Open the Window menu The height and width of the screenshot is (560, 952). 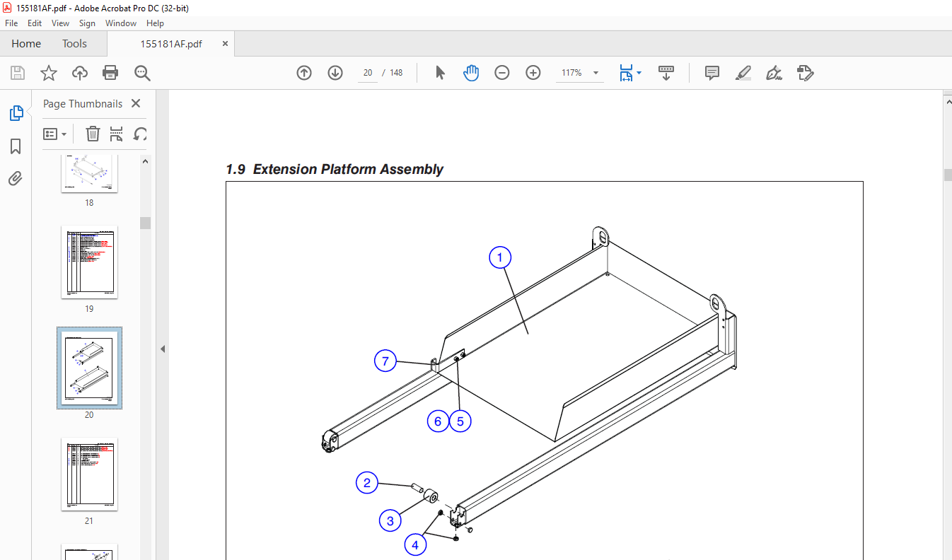tap(121, 23)
